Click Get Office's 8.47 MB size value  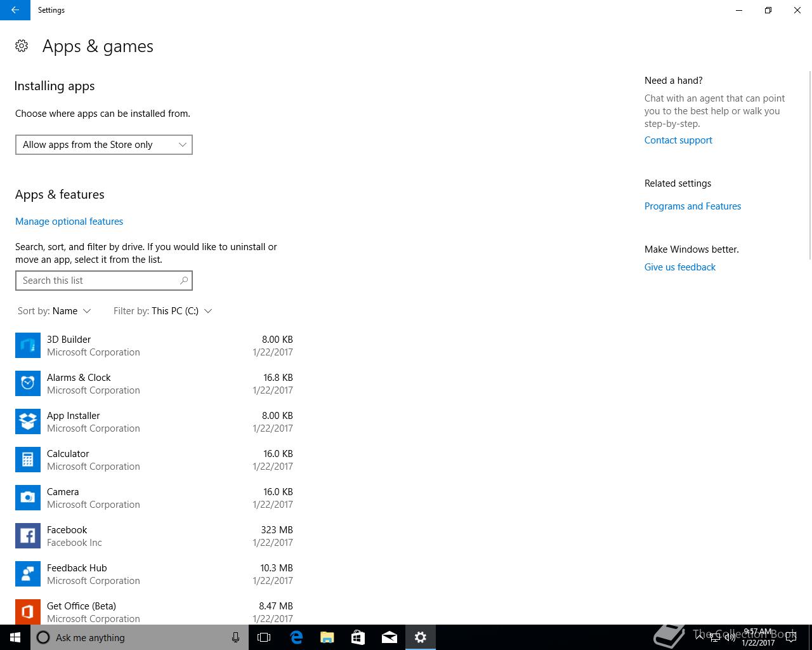tap(276, 606)
